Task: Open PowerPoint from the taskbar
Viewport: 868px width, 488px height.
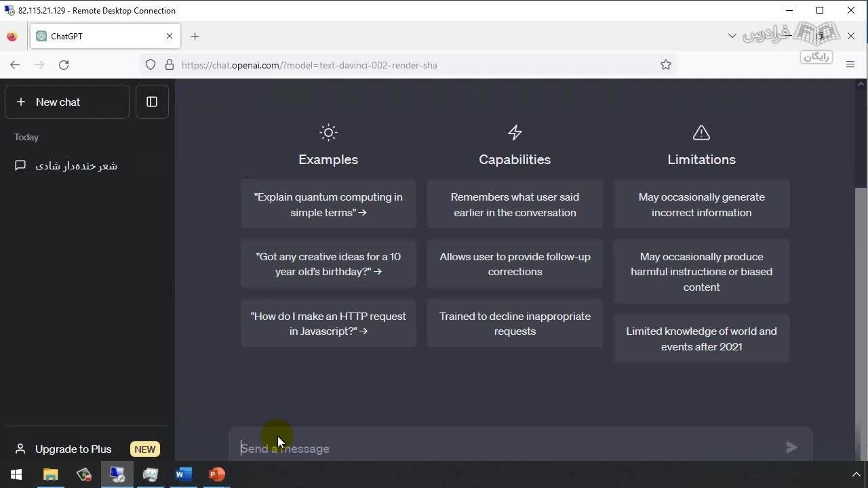Action: pyautogui.click(x=216, y=474)
